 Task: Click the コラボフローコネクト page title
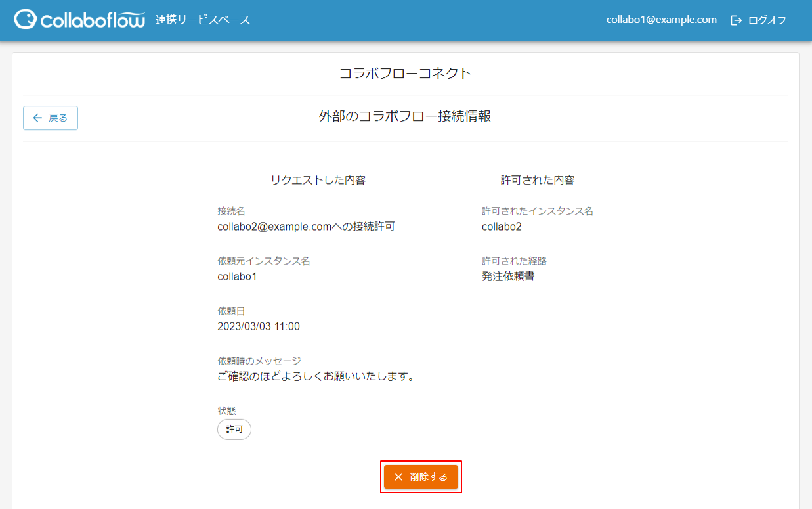[x=405, y=74]
